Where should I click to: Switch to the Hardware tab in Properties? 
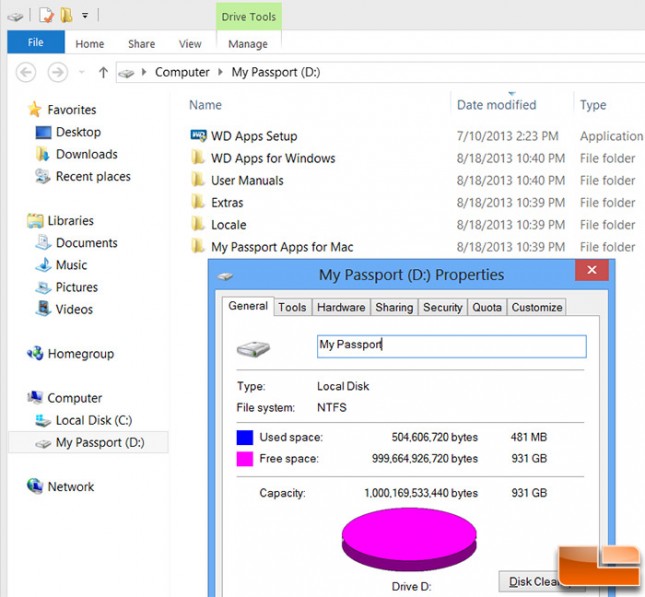click(341, 307)
